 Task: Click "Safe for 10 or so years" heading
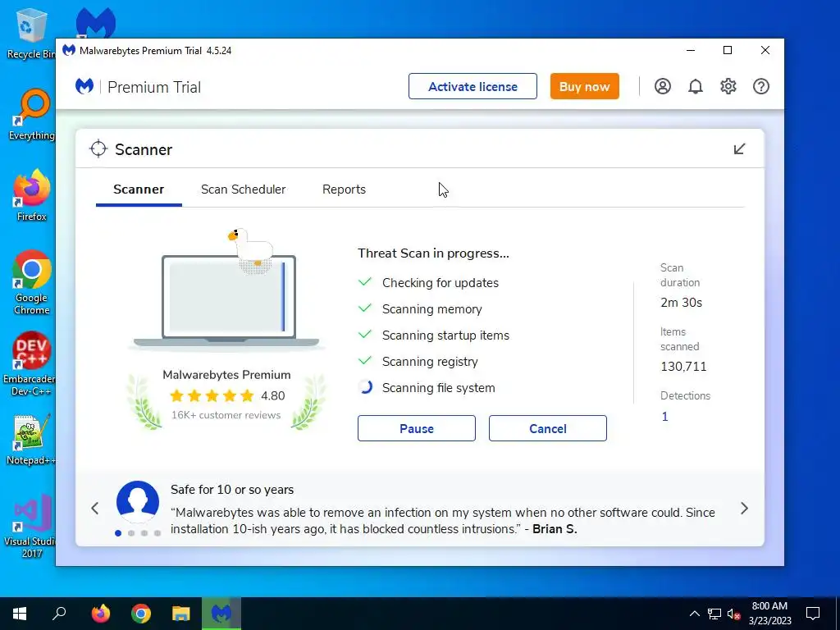[x=232, y=490]
